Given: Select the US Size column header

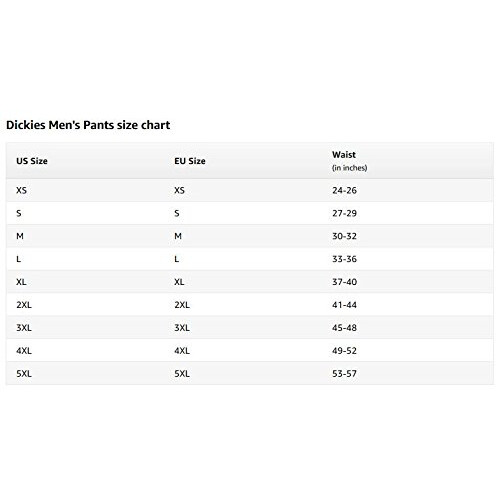Looking at the screenshot, I should (x=32, y=161).
